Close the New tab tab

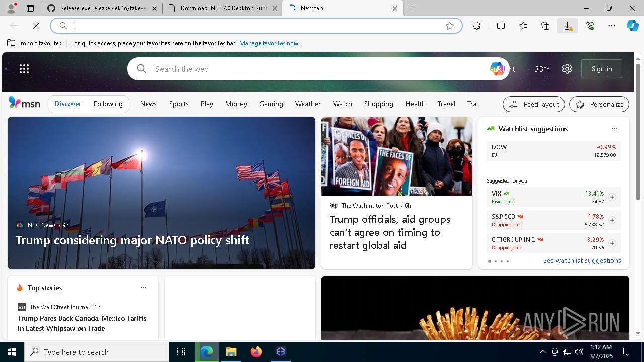[x=395, y=8]
